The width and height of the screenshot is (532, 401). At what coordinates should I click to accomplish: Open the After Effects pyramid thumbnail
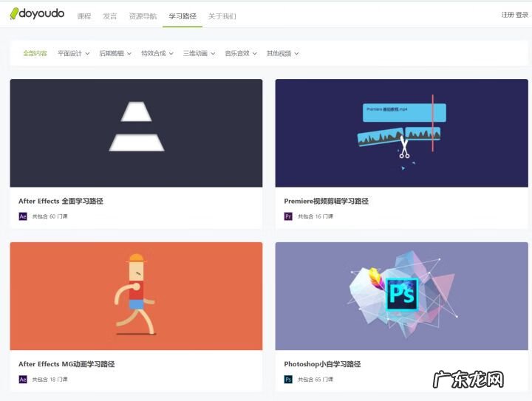(136, 133)
